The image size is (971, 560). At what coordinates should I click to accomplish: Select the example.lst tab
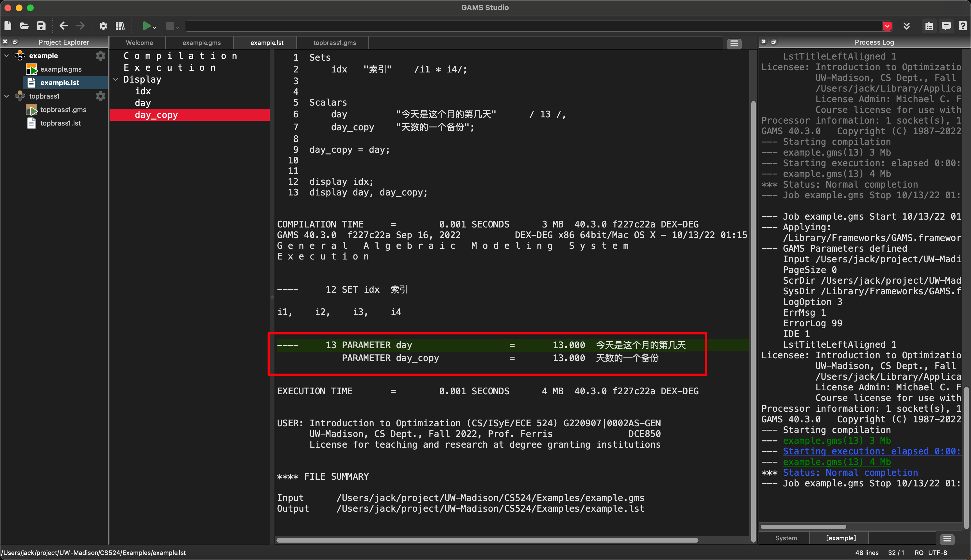(x=267, y=43)
